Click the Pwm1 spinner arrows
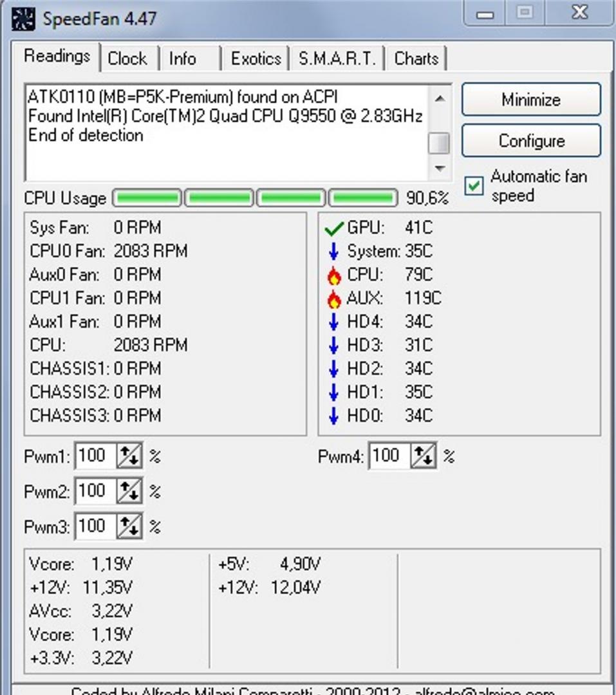 pos(129,456)
